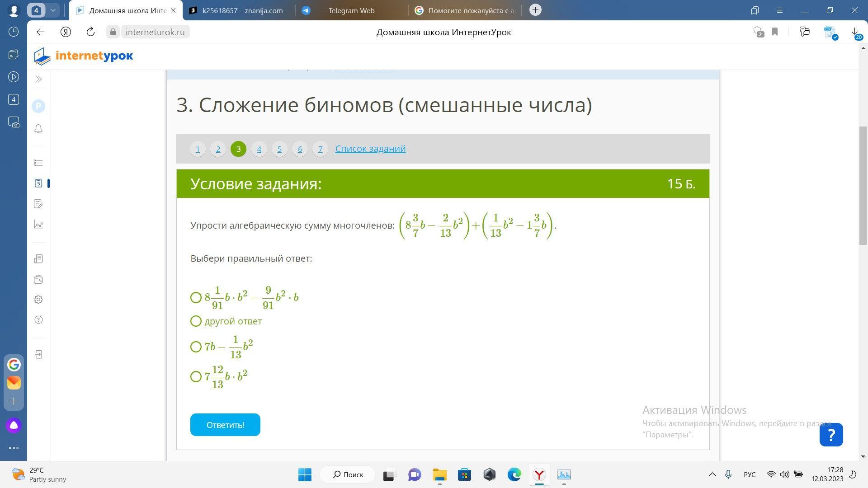Image resolution: width=868 pixels, height=488 pixels.
Task: Click the help question circle in sidebar
Action: tap(38, 320)
